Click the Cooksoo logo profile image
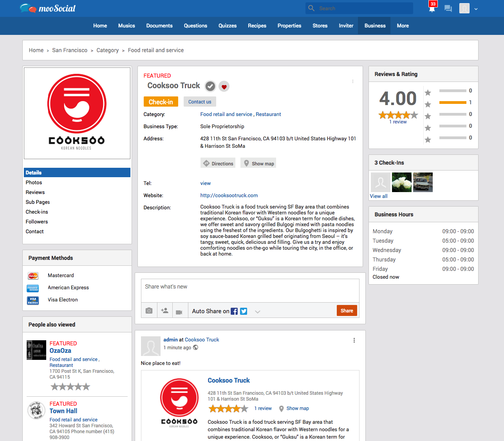The width and height of the screenshot is (504, 441). coord(77,113)
